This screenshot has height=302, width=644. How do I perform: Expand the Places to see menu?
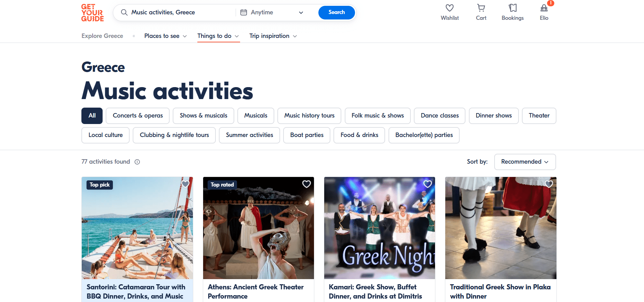166,36
